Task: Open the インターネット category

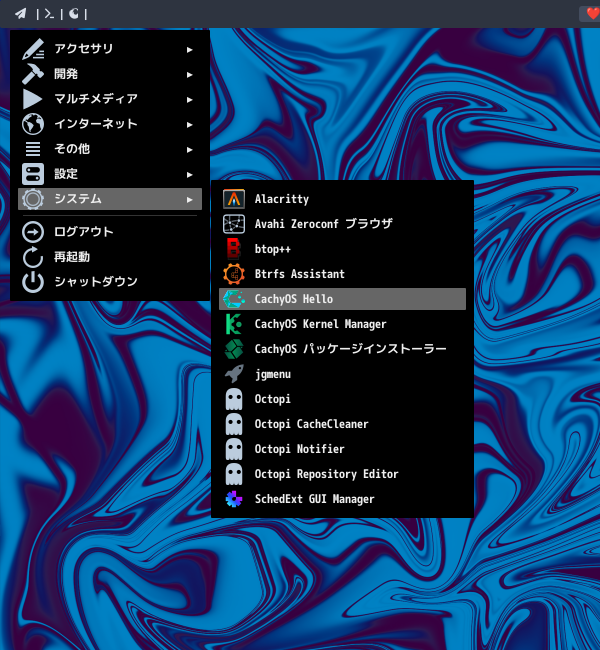Action: [110, 124]
